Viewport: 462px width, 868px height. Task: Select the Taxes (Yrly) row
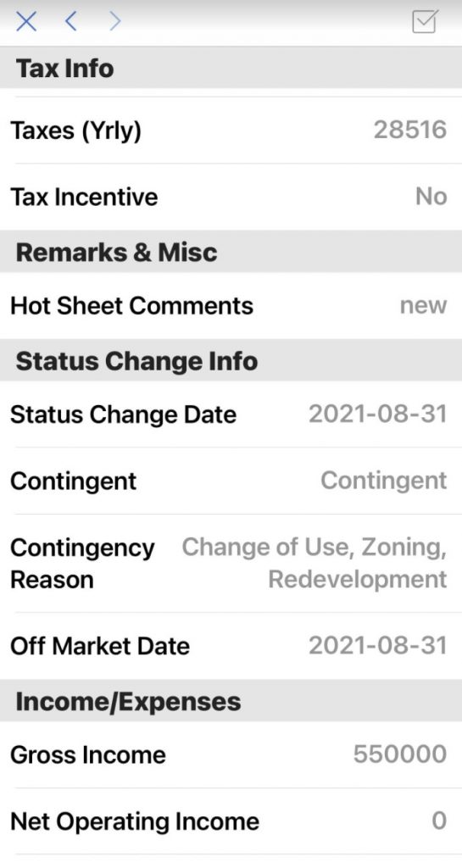pyautogui.click(x=231, y=130)
